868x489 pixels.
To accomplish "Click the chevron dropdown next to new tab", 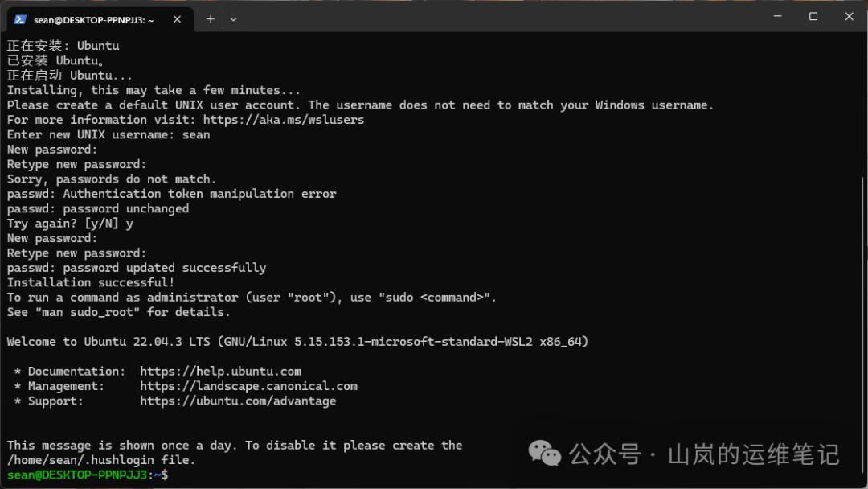I will tap(234, 18).
